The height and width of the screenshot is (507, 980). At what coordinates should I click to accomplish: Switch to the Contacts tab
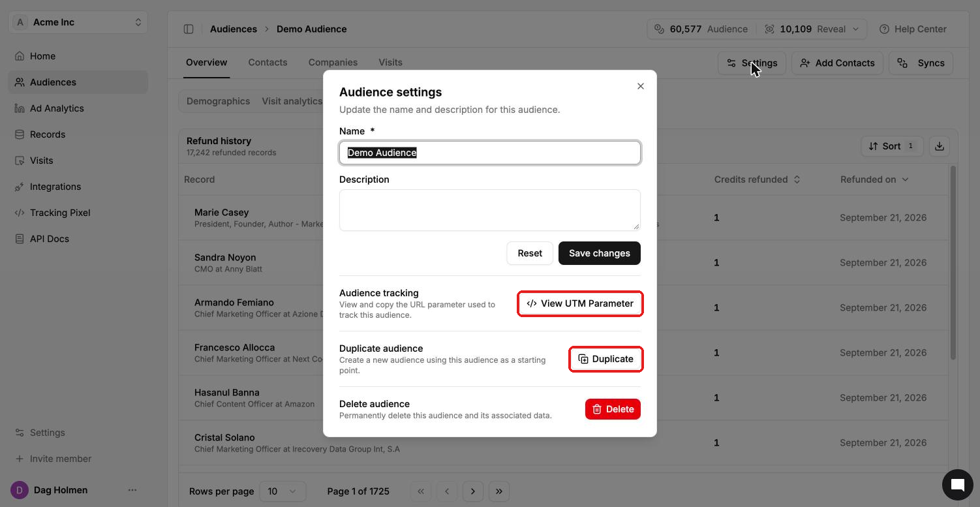pos(268,63)
